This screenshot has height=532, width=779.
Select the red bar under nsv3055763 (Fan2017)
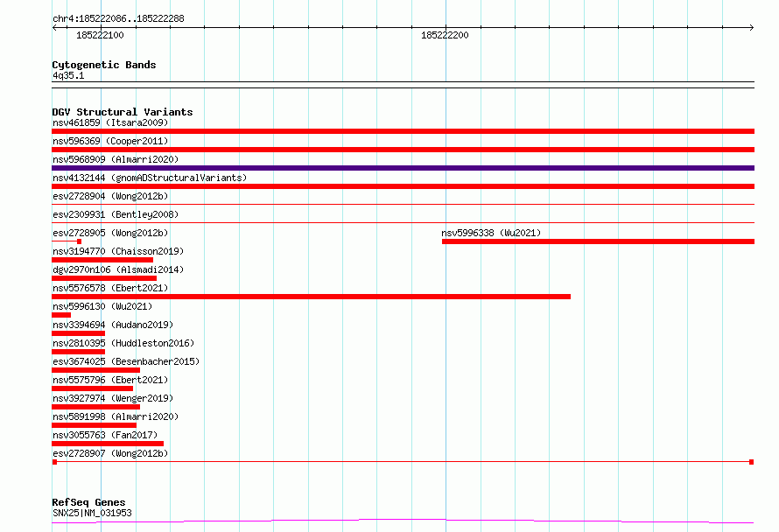coord(108,444)
